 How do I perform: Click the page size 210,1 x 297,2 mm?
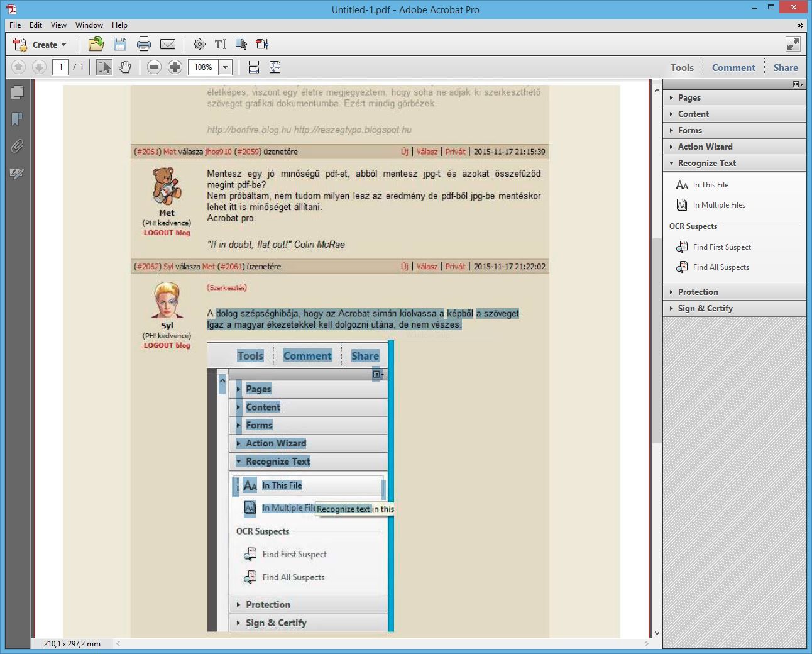(72, 643)
